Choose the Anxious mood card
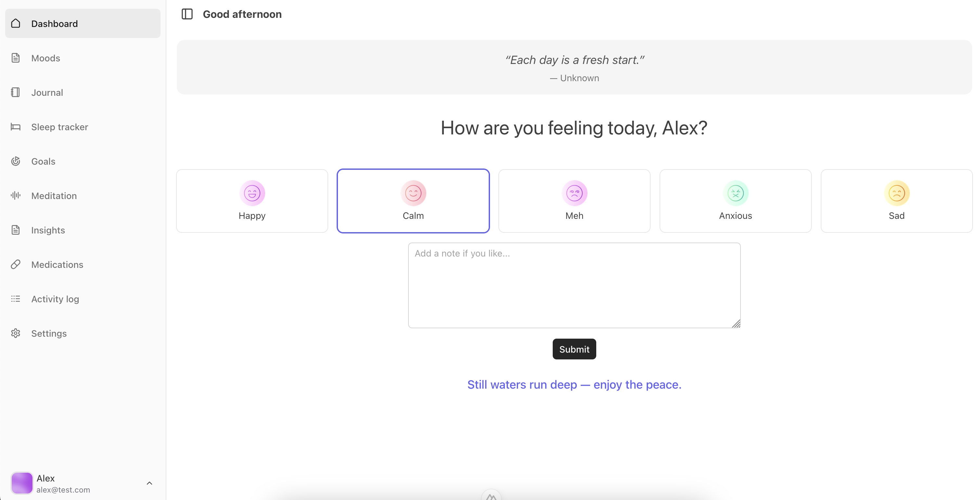Image resolution: width=980 pixels, height=500 pixels. (x=735, y=201)
